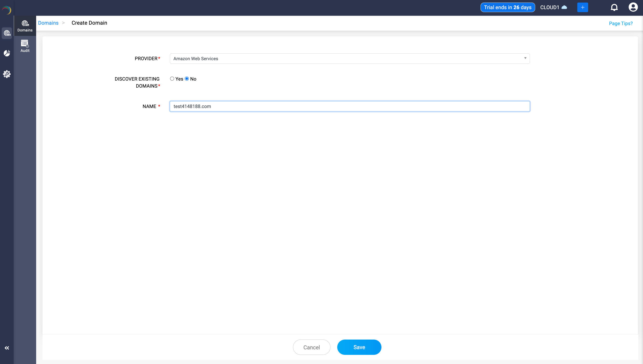Open the settings wrench icon

tap(7, 74)
